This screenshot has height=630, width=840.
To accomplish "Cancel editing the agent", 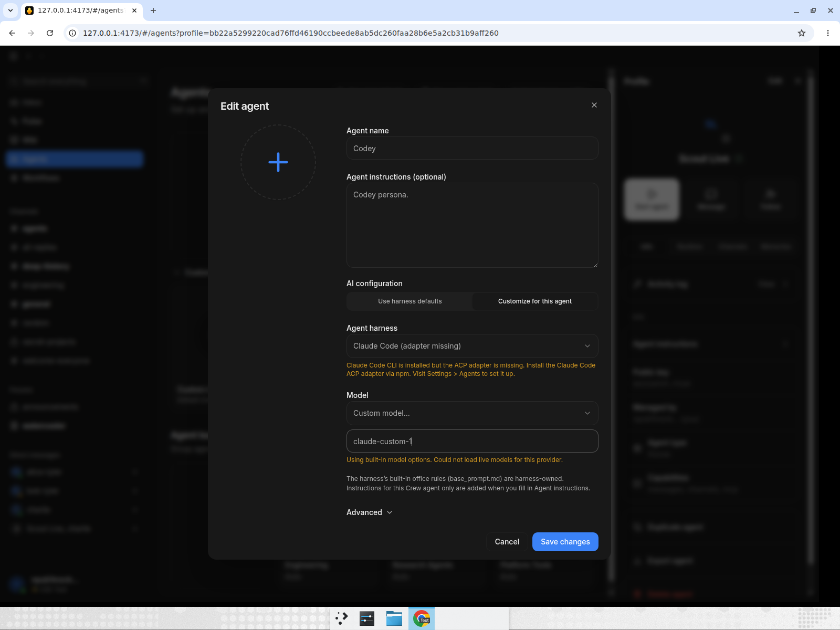I will (507, 542).
